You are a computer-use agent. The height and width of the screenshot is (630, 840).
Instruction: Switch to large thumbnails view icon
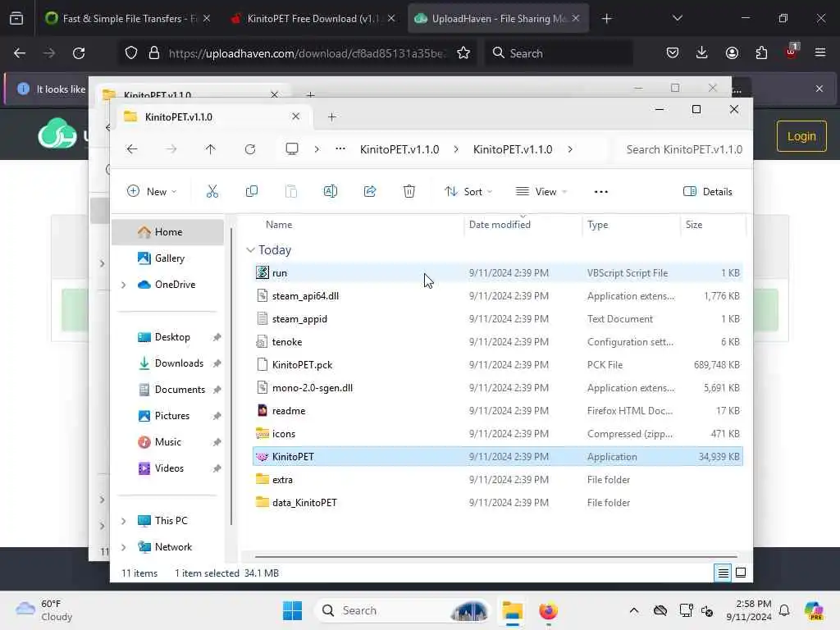coord(741,573)
